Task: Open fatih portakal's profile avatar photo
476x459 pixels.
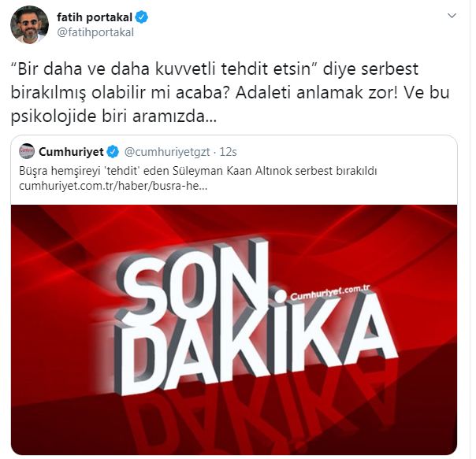Action: tap(29, 24)
